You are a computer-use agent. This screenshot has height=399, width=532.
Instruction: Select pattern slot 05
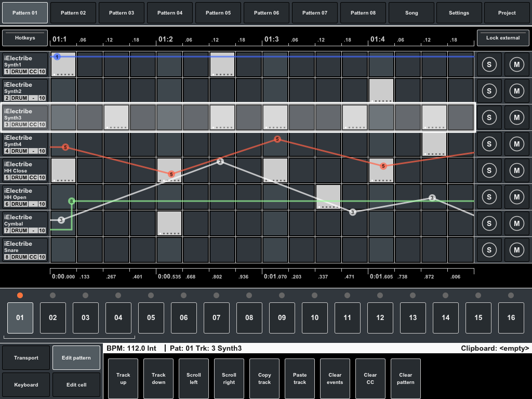tap(151, 317)
